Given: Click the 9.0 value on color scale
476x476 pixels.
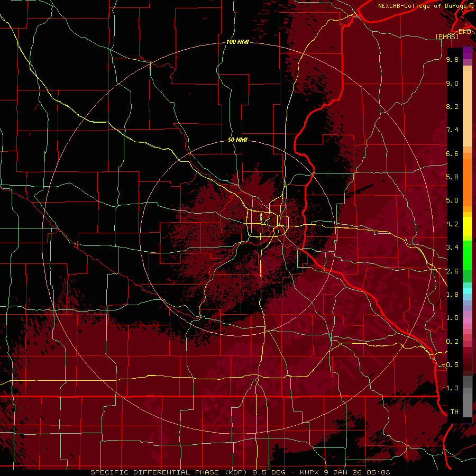Looking at the screenshot, I should coord(452,83).
